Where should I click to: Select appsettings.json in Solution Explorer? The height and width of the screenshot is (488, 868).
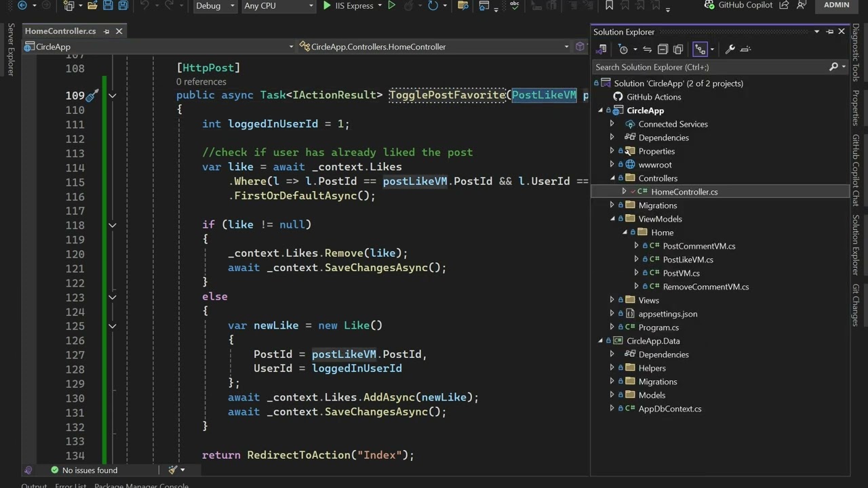[x=668, y=314]
